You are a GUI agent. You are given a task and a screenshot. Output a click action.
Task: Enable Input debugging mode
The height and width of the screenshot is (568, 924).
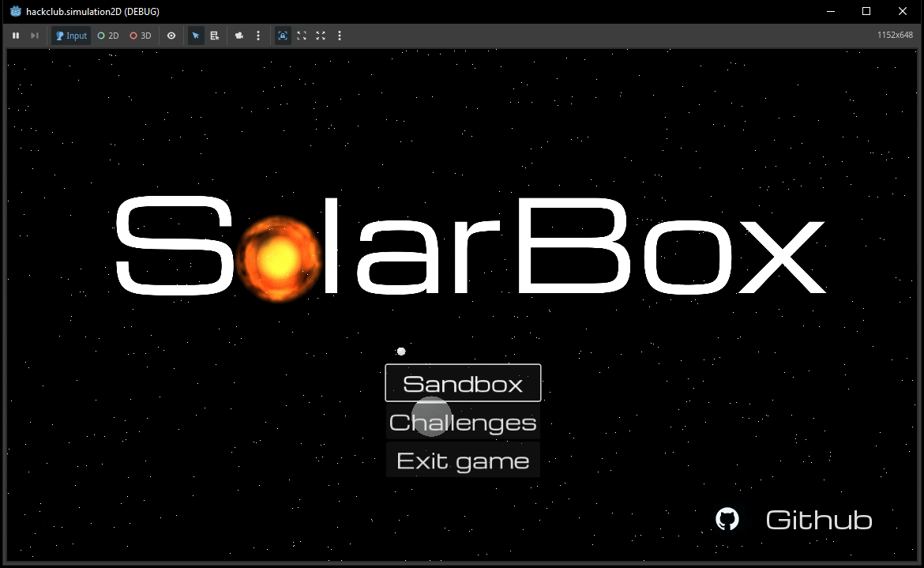pos(70,36)
